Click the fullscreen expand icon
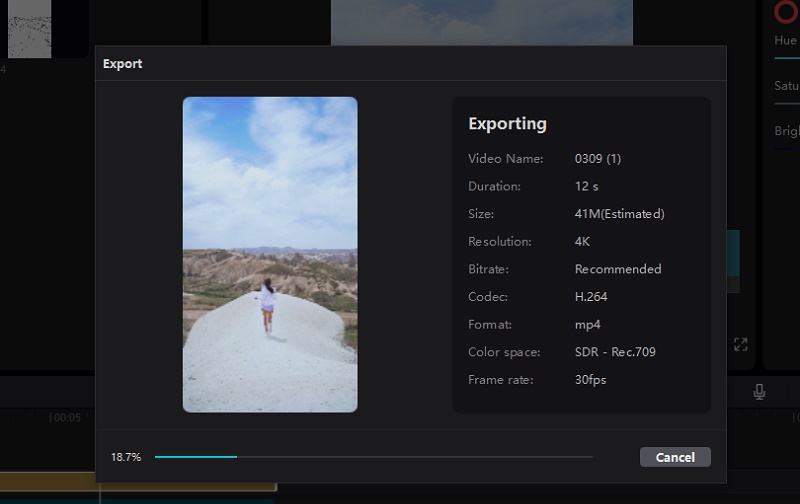Image resolution: width=800 pixels, height=504 pixels. tap(740, 344)
